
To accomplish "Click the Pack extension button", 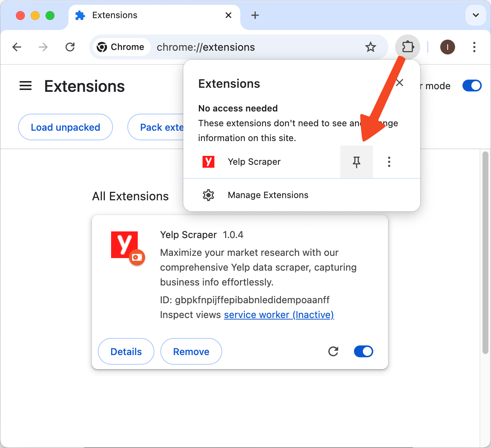I will (156, 127).
